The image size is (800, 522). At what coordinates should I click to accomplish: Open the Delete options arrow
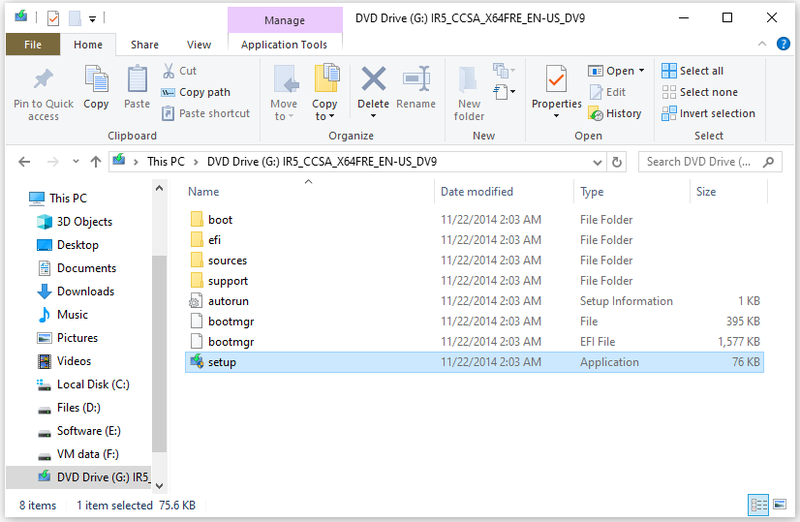[373, 116]
